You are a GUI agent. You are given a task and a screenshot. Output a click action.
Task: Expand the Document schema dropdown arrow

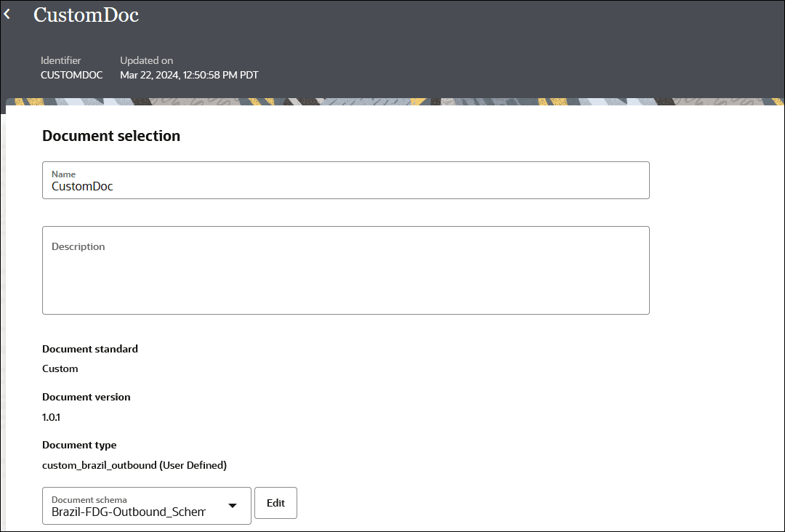coord(233,506)
